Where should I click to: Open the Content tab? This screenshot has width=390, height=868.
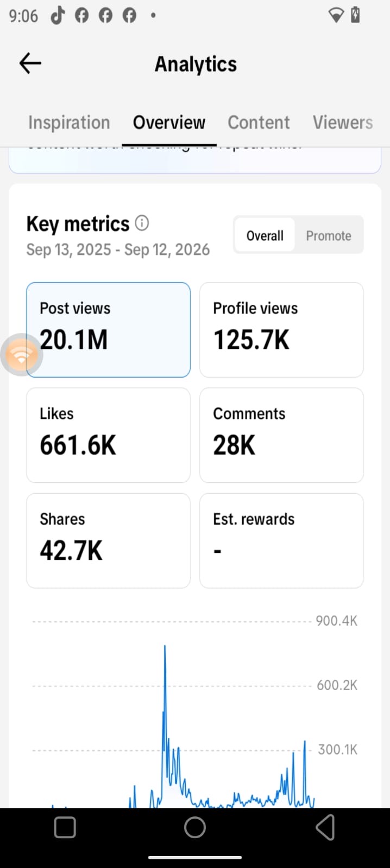pyautogui.click(x=259, y=123)
